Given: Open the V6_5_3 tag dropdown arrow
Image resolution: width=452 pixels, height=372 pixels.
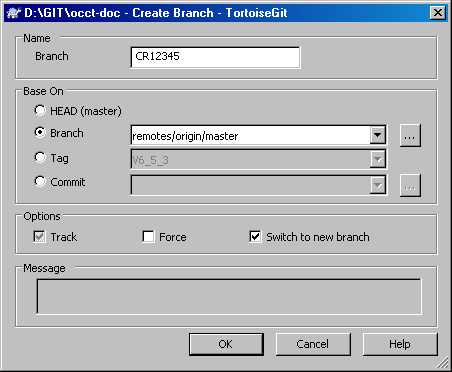Looking at the screenshot, I should 377,159.
